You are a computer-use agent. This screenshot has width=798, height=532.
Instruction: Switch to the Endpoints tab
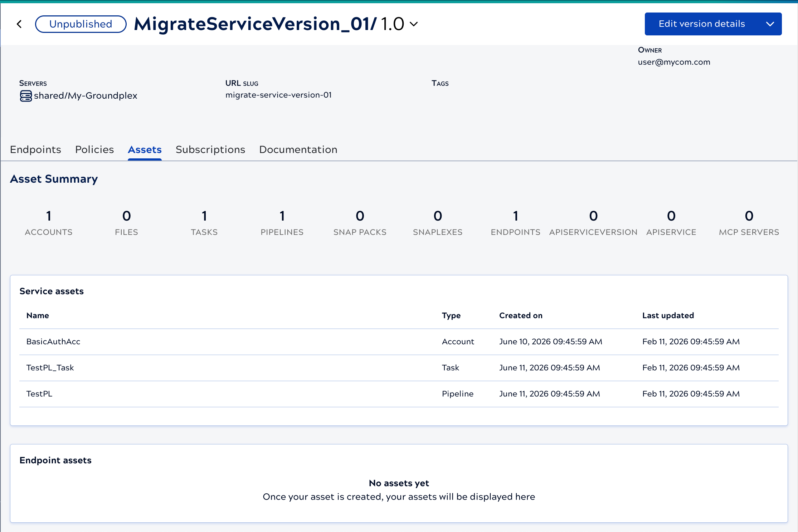point(35,149)
